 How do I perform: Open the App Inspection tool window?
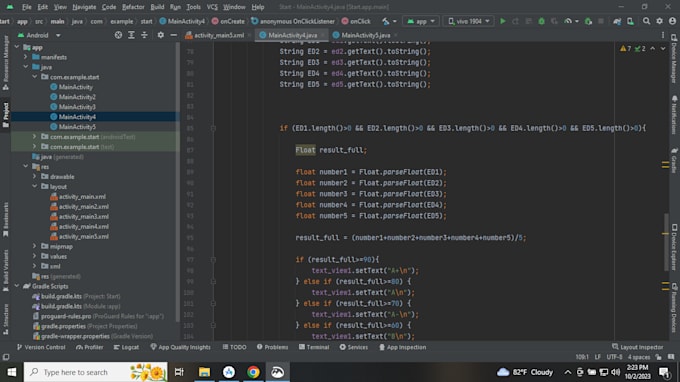click(x=402, y=347)
